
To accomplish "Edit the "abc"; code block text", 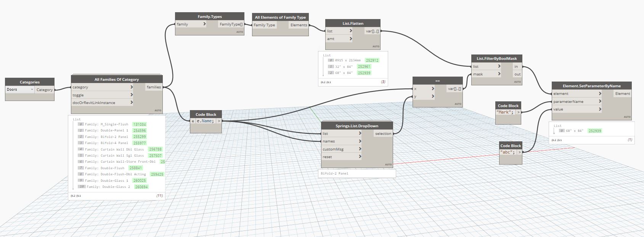I will pyautogui.click(x=508, y=152).
